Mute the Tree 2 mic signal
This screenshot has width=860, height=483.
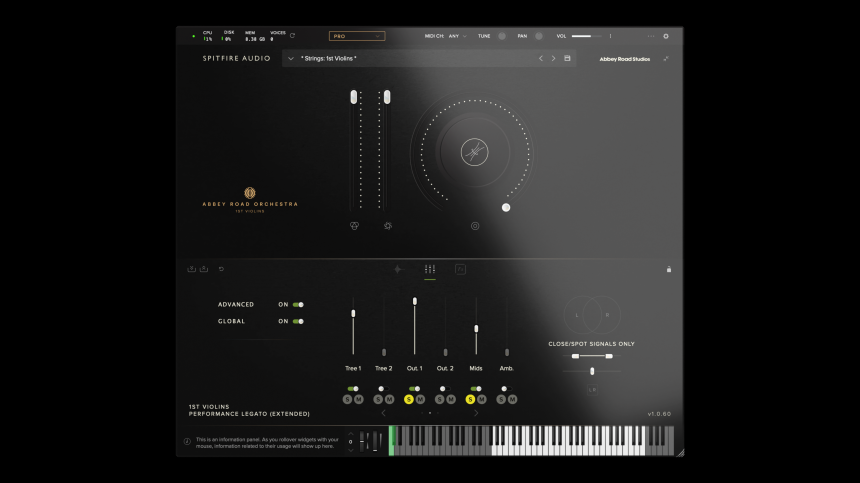pyautogui.click(x=389, y=400)
